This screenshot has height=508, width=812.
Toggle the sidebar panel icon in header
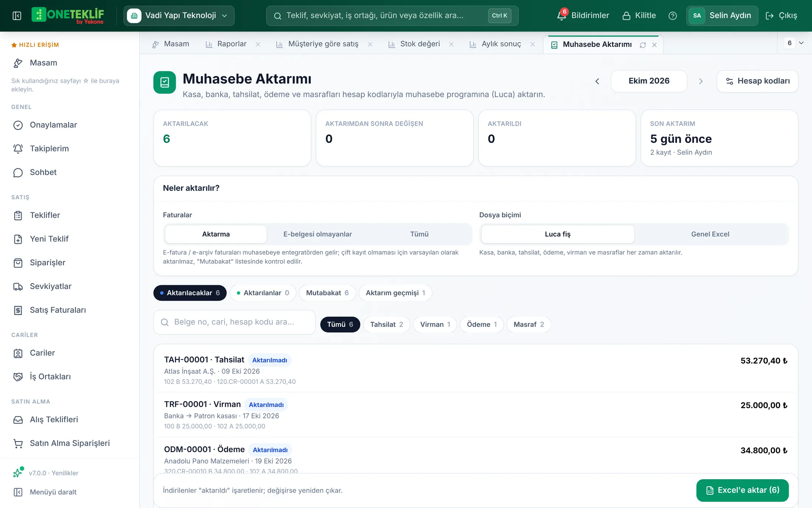[x=17, y=16]
